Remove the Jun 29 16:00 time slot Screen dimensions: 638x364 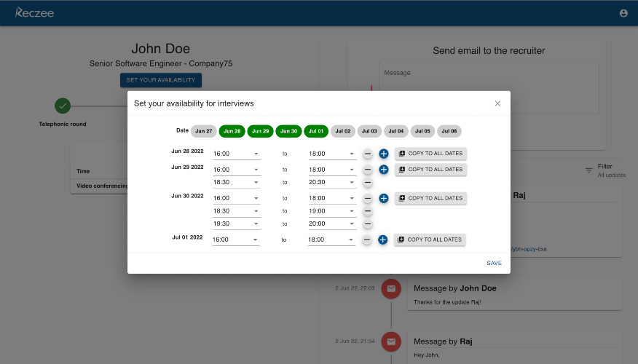[367, 170]
